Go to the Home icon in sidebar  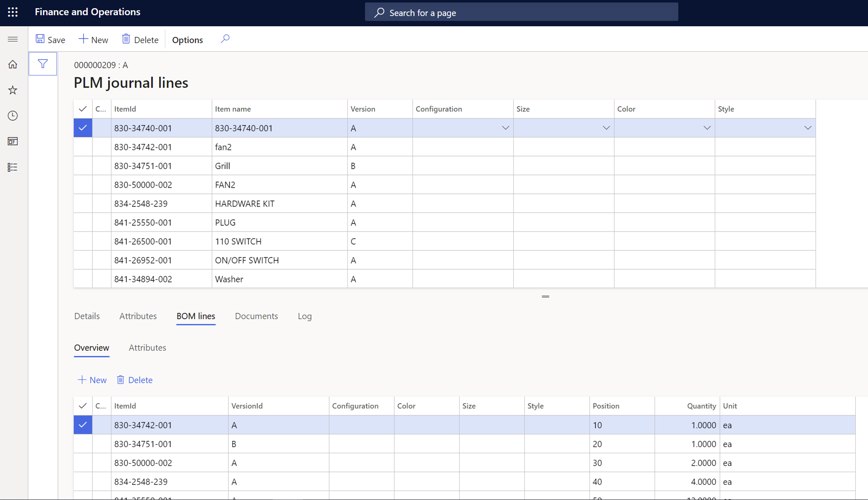[x=13, y=64]
